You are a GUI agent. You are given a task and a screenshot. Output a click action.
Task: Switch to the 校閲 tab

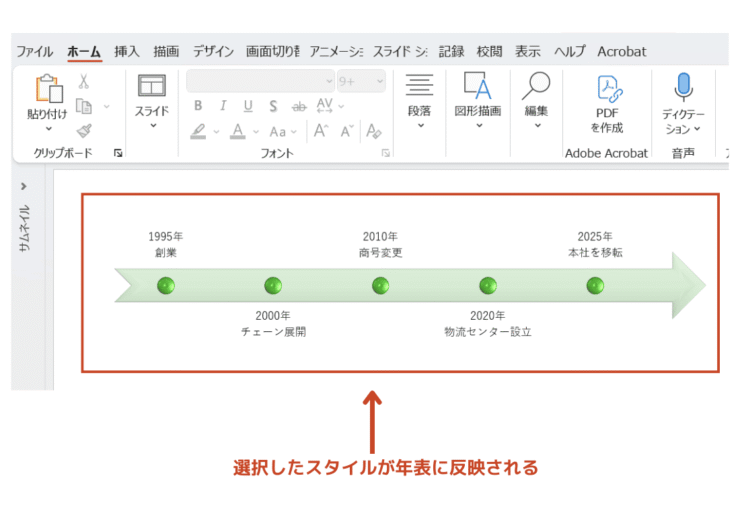(x=489, y=51)
